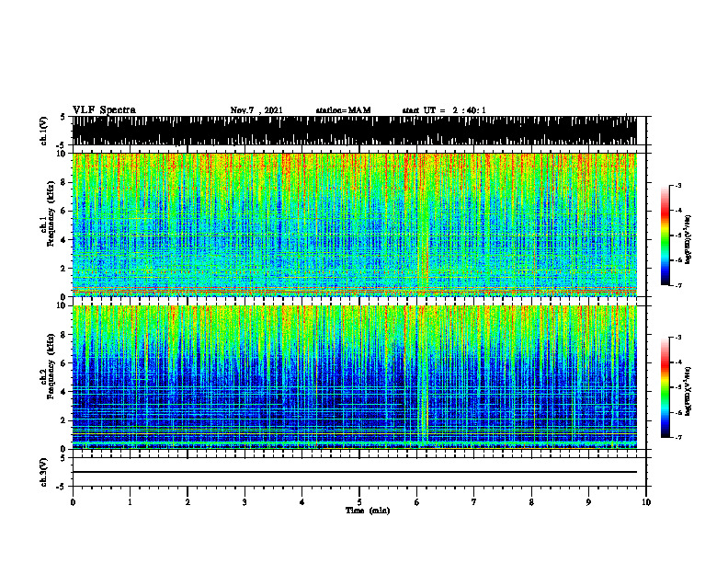Click the log(PSD) label beside ch.2 color bar
The image size is (728, 563).
[x=688, y=391]
